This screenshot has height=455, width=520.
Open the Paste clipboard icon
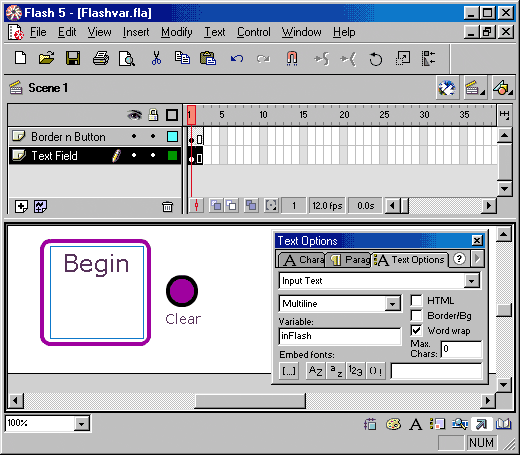pyautogui.click(x=208, y=58)
